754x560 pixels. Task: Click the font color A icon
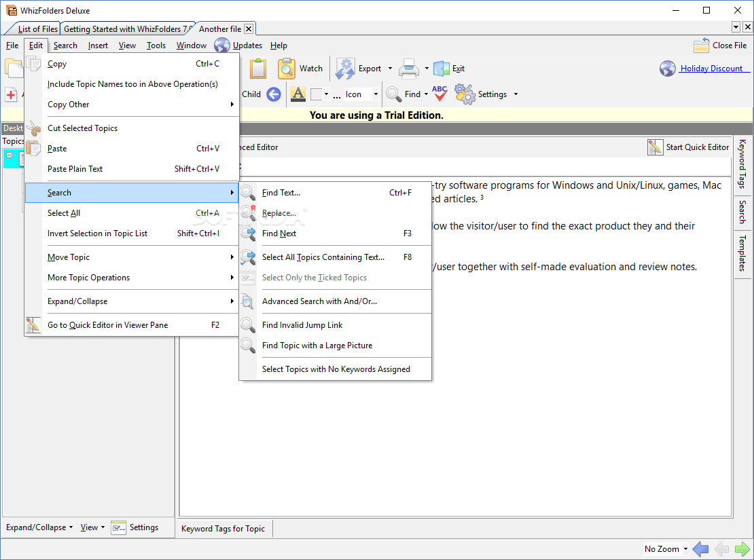(x=298, y=94)
